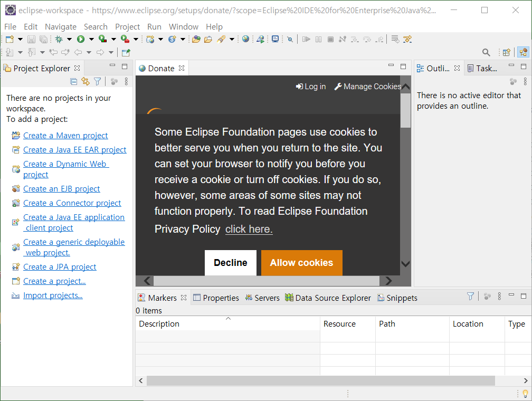Click the Resume debug icon
Image resolution: width=532 pixels, height=401 pixels.
point(306,40)
